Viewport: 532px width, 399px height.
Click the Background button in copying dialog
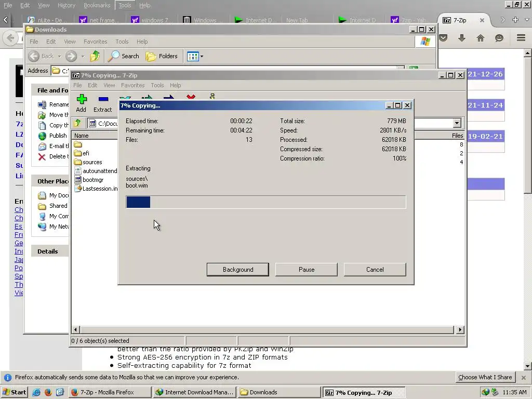[238, 270]
